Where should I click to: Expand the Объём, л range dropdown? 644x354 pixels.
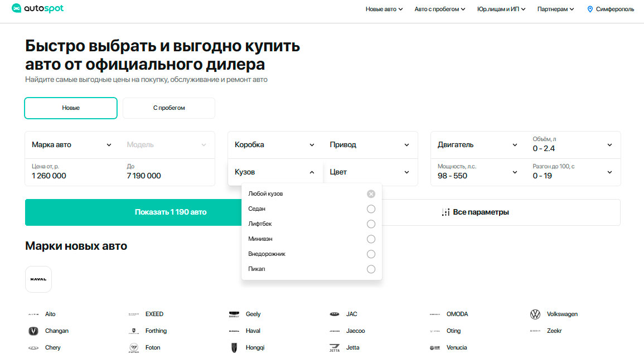point(573,145)
